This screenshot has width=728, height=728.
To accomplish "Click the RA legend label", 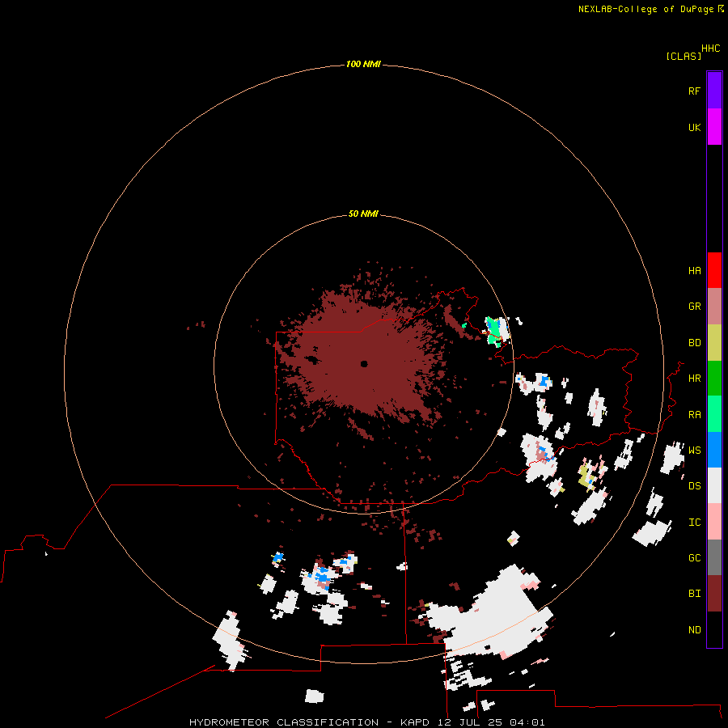I will click(694, 415).
